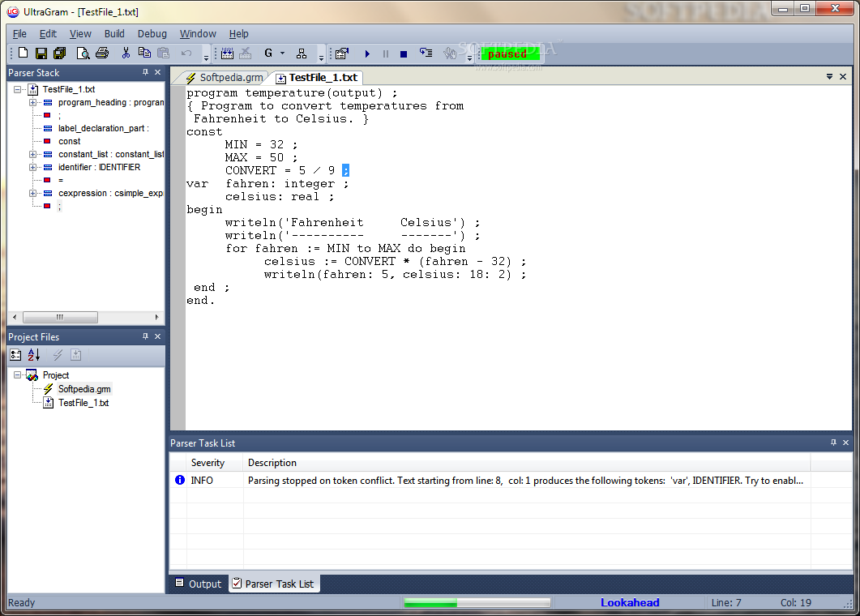
Task: Click the Paste clipboard icon
Action: [x=163, y=53]
